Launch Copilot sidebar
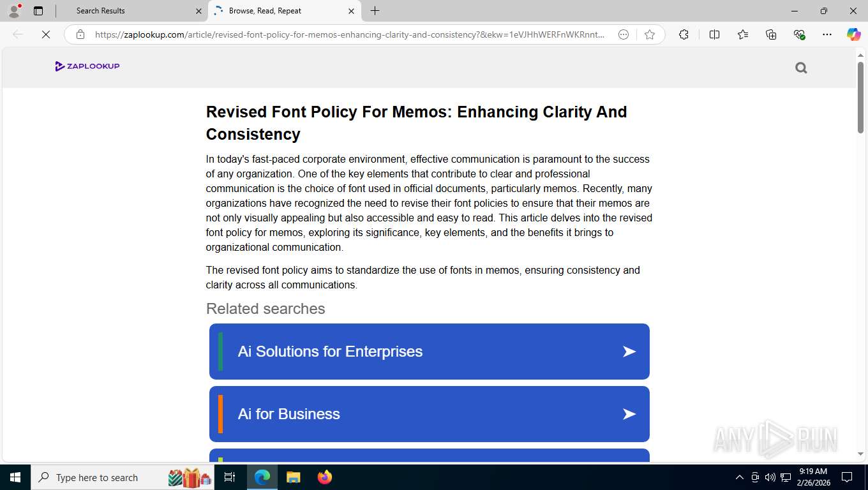Image resolution: width=868 pixels, height=490 pixels. (x=854, y=34)
